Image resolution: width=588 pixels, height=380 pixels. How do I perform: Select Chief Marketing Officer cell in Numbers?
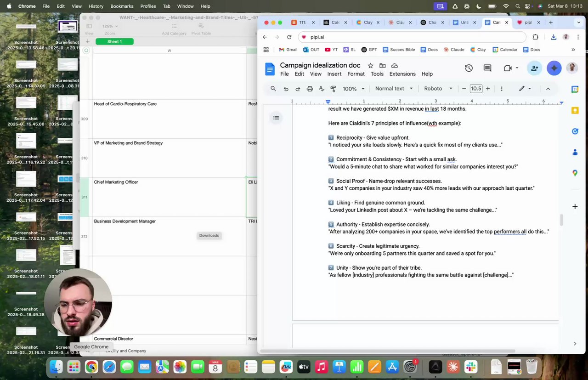point(170,197)
